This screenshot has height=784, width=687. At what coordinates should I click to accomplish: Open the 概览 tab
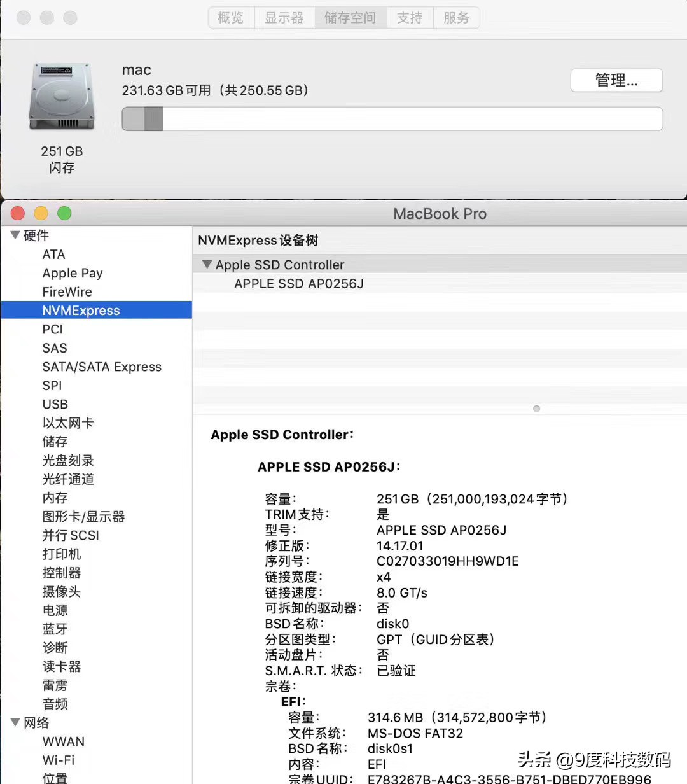click(x=230, y=17)
